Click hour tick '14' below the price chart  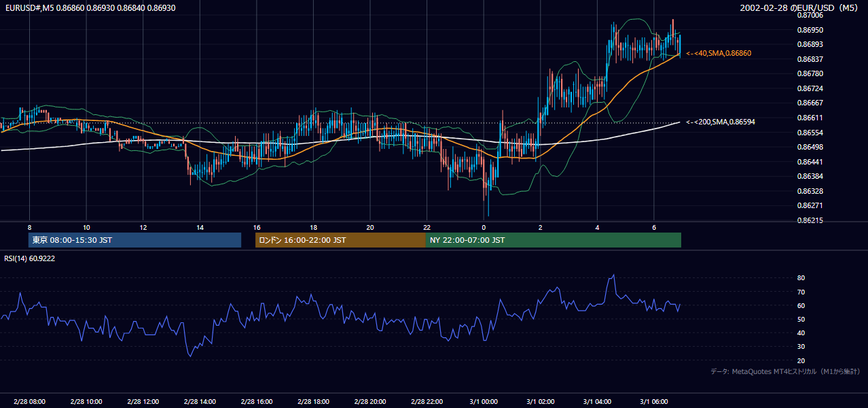[200, 227]
